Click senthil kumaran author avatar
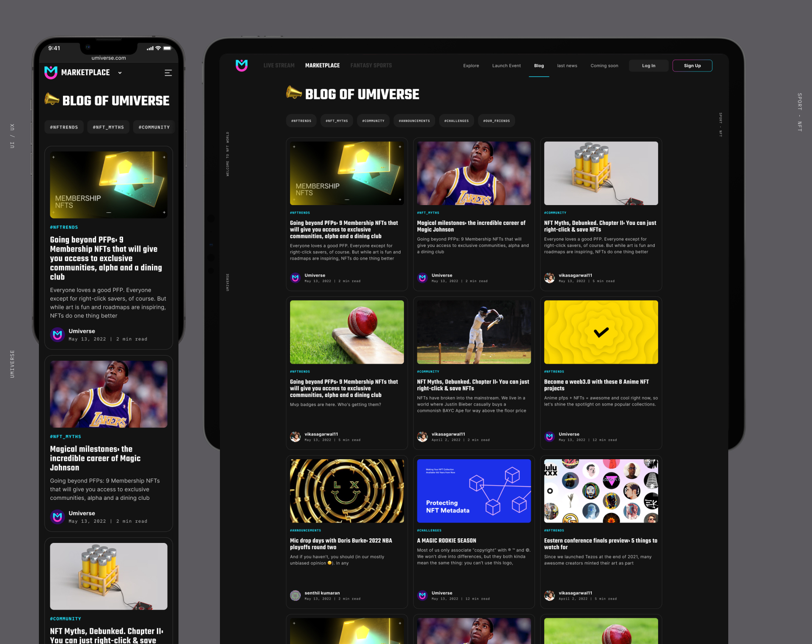The width and height of the screenshot is (812, 644). point(295,595)
